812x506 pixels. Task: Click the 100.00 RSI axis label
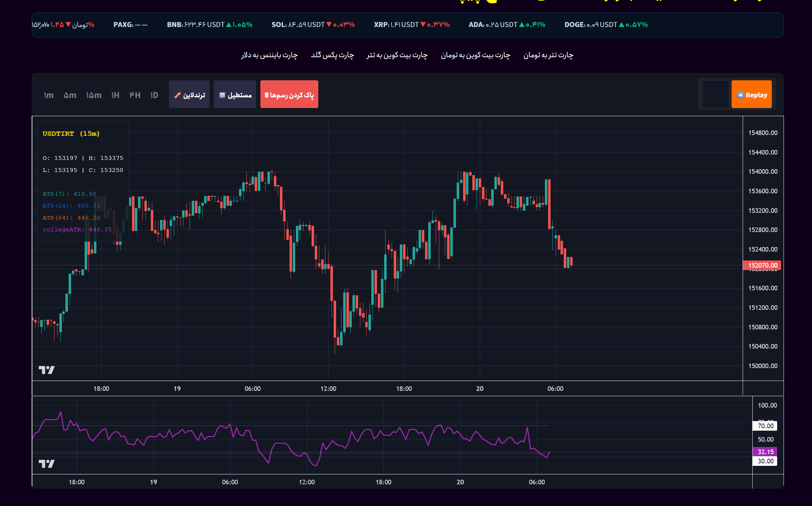pyautogui.click(x=767, y=405)
